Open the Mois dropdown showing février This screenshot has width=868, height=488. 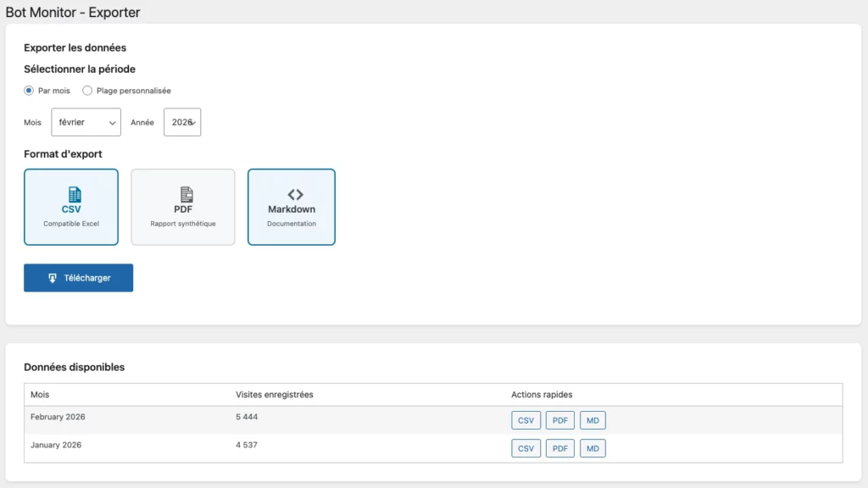(86, 122)
